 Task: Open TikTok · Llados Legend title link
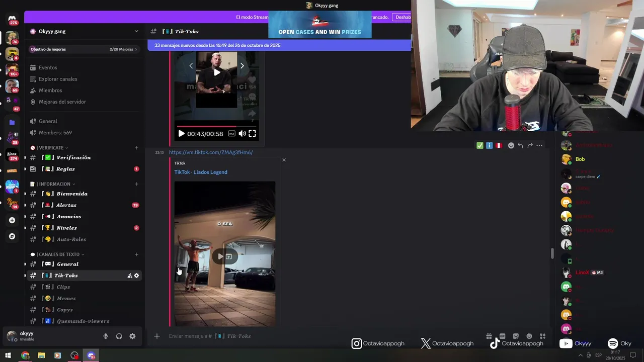pos(201,172)
